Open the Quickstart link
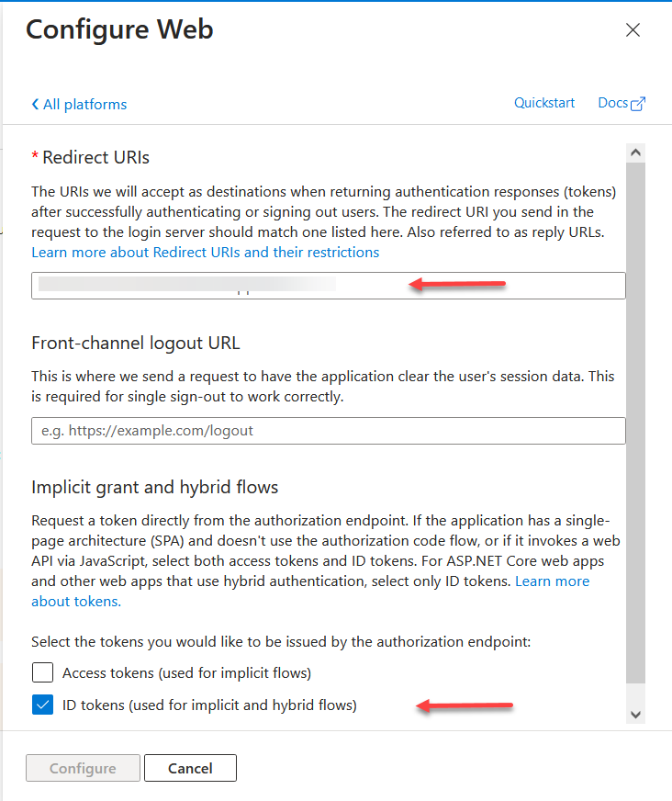The width and height of the screenshot is (672, 801). (x=544, y=103)
